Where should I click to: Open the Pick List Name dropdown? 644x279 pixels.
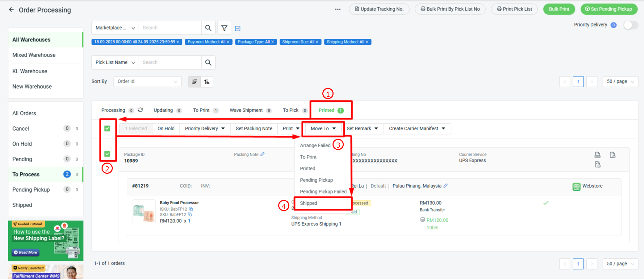click(x=115, y=62)
